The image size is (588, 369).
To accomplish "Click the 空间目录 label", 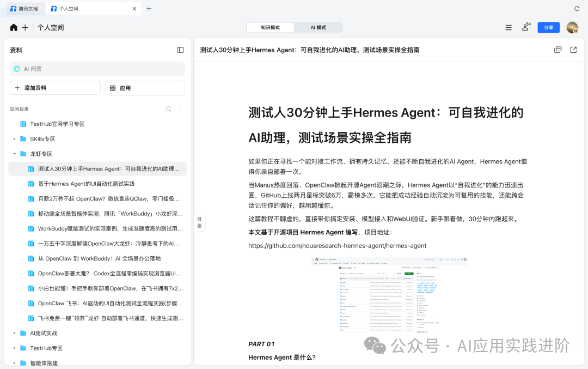I will click(19, 109).
